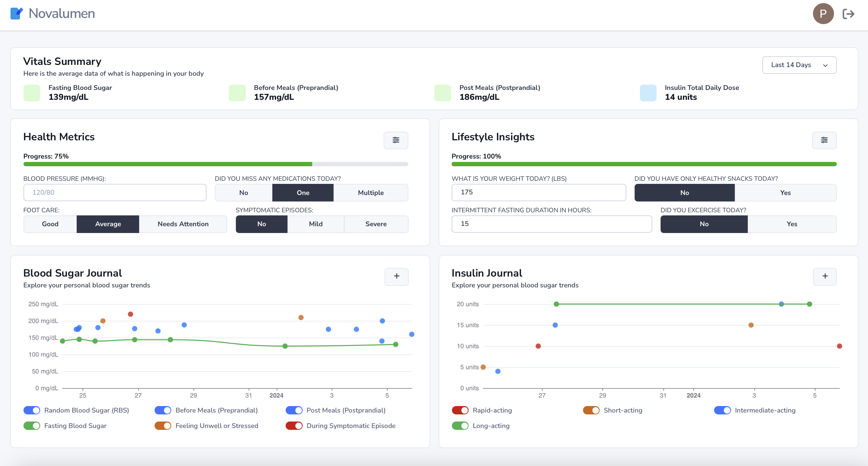868x466 pixels.
Task: Expand the Last 14 Days dropdown
Action: (799, 65)
